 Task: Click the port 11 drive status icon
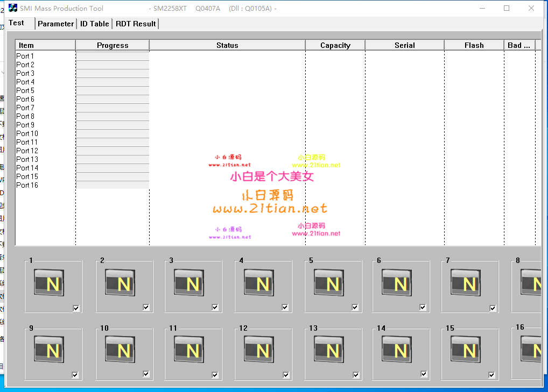coord(189,349)
